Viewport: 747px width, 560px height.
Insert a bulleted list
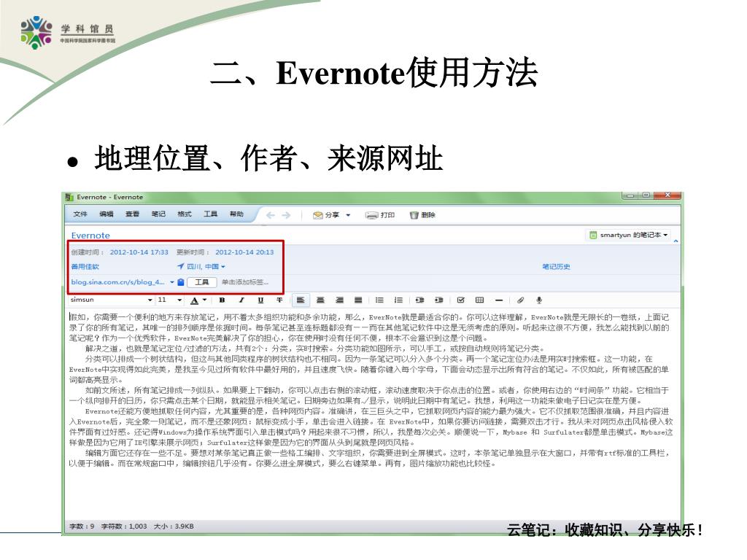tap(379, 300)
